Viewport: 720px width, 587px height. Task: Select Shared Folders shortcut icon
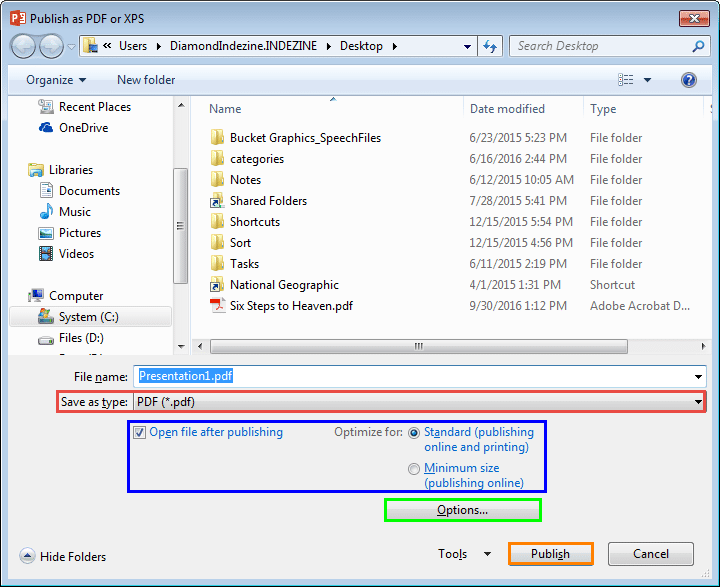coord(217,201)
